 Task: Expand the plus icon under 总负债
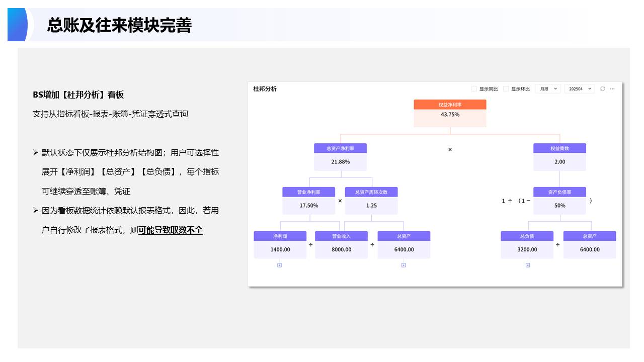(527, 265)
